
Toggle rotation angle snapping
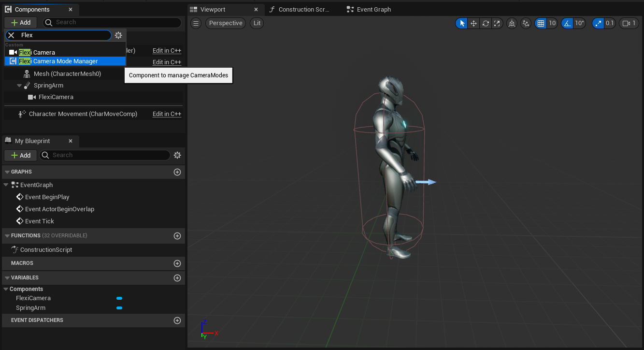point(567,23)
